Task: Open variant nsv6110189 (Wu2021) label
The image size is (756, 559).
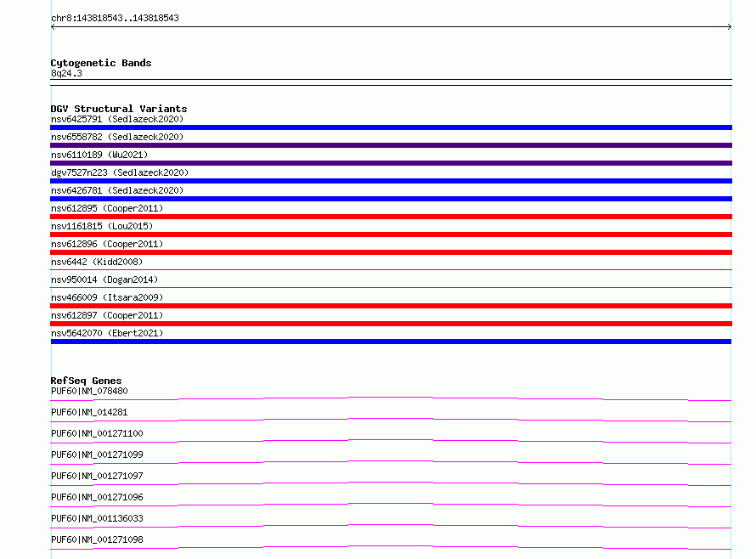Action: click(x=99, y=155)
